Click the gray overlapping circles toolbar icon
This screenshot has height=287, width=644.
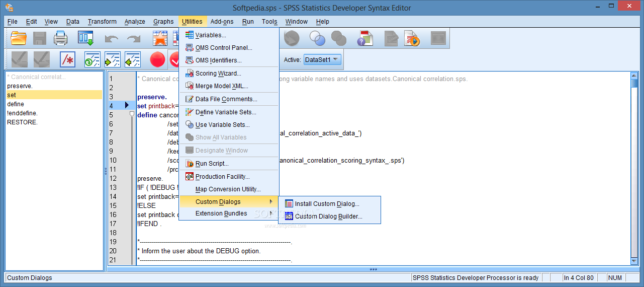339,38
